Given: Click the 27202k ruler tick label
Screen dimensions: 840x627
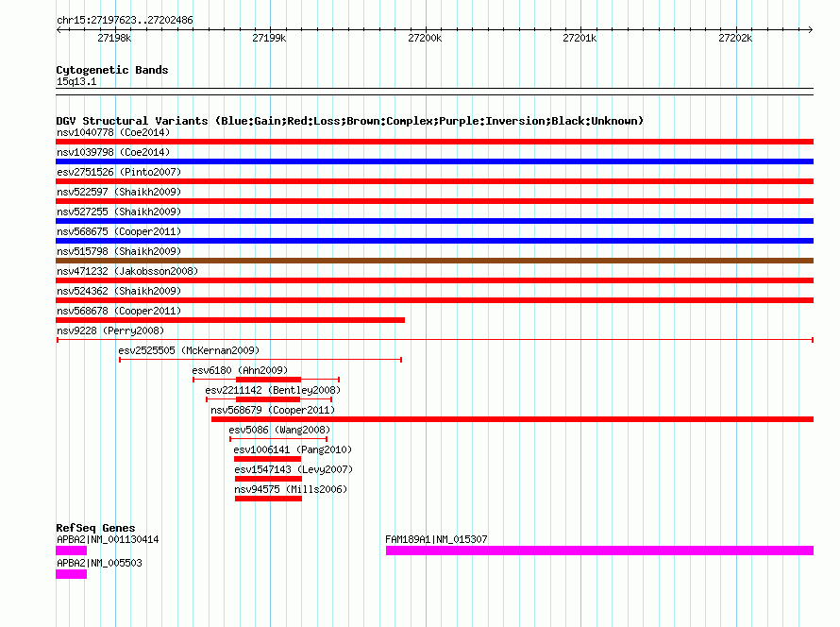Looking at the screenshot, I should coord(735,38).
